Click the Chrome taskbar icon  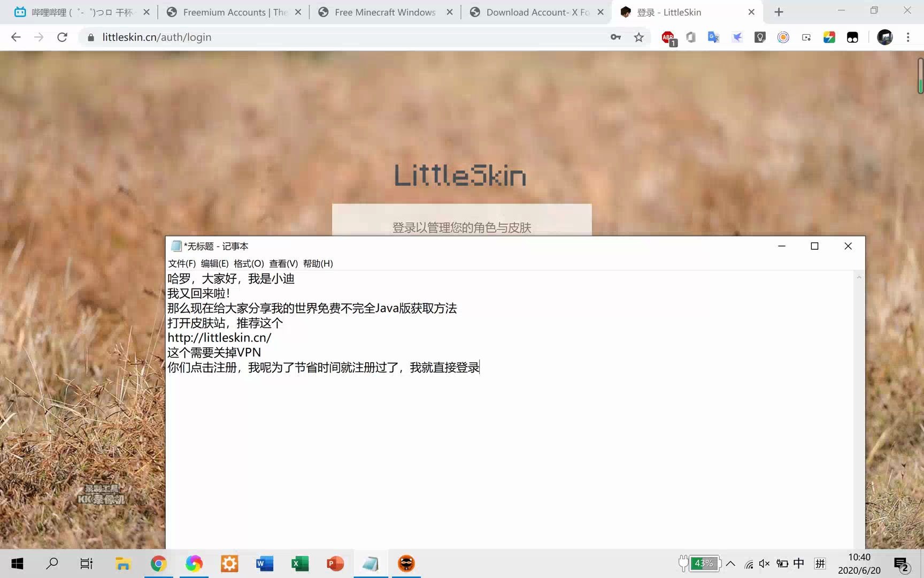click(158, 564)
